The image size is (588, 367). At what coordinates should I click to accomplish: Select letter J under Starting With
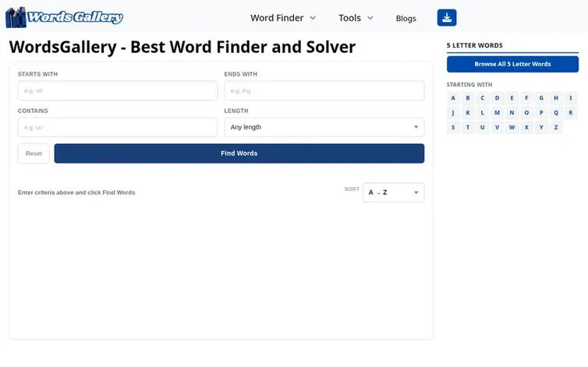(453, 113)
